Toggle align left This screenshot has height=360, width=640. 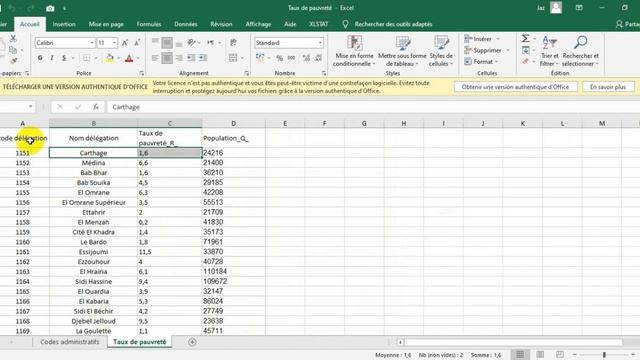pos(156,58)
